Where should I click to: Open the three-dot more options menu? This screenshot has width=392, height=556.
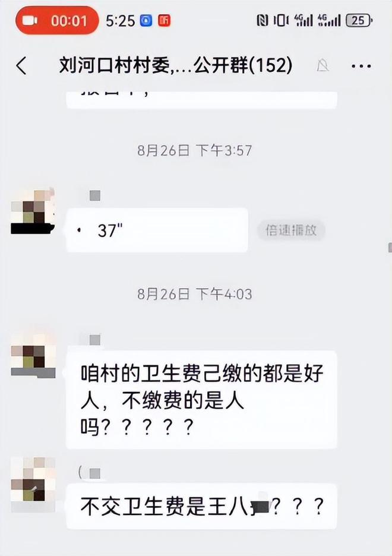point(361,66)
